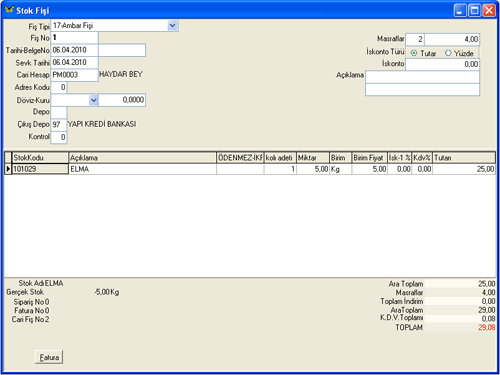
Task: Click the koli adeti column header
Action: (280, 158)
